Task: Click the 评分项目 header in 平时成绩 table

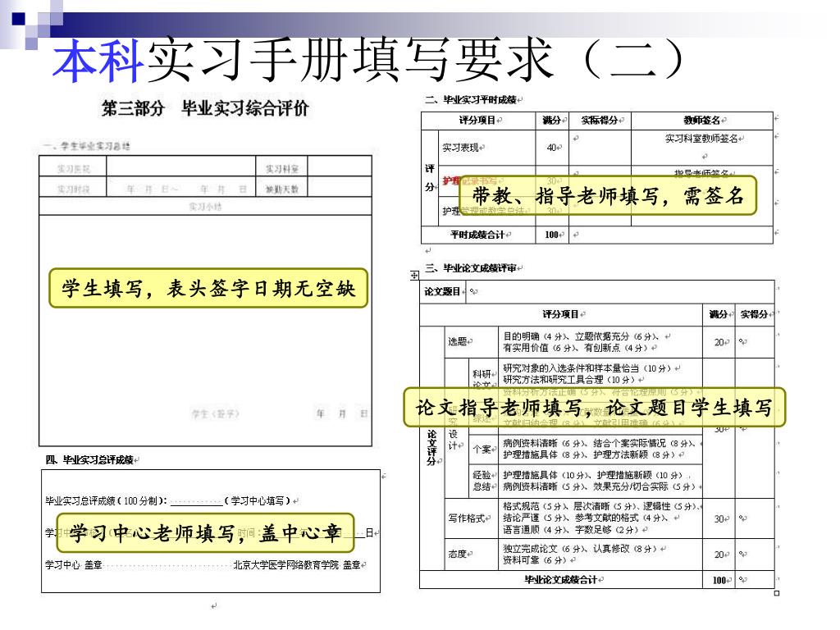Action: (x=477, y=121)
